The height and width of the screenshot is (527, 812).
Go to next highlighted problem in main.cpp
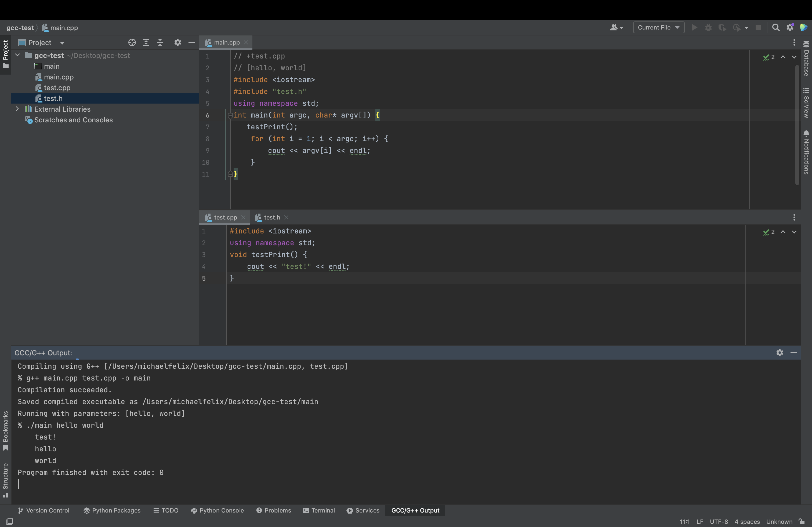(794, 57)
